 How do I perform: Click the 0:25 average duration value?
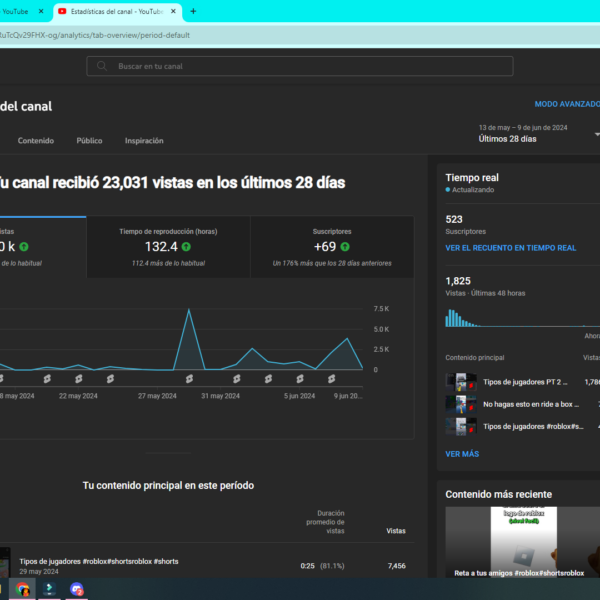pyautogui.click(x=307, y=566)
